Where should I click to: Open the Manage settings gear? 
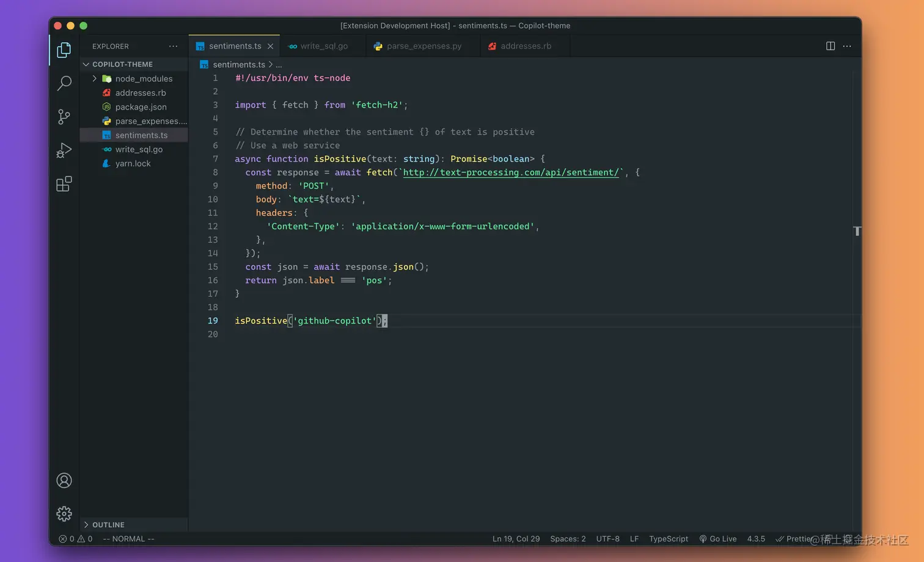pos(64,514)
